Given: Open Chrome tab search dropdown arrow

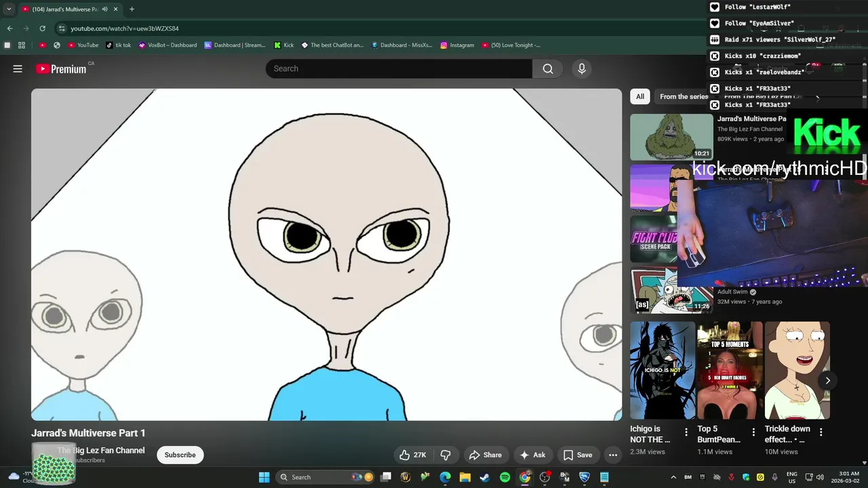Looking at the screenshot, I should [x=9, y=9].
